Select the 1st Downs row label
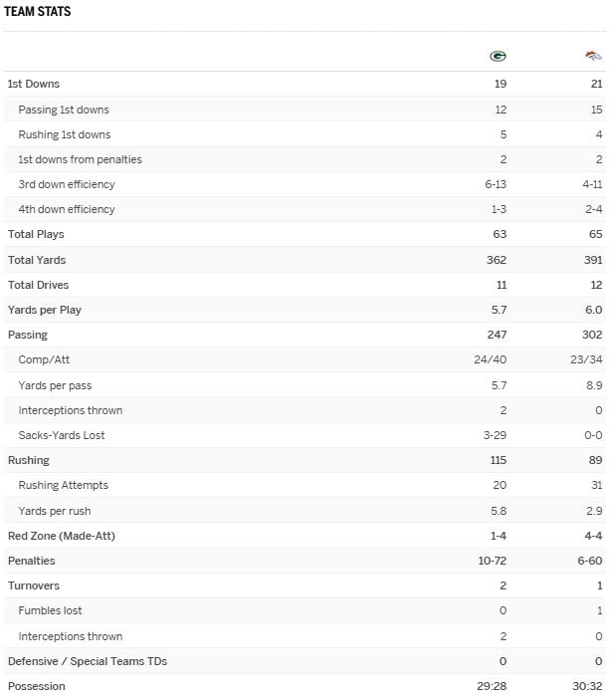Image resolution: width=613 pixels, height=700 pixels. (33, 85)
